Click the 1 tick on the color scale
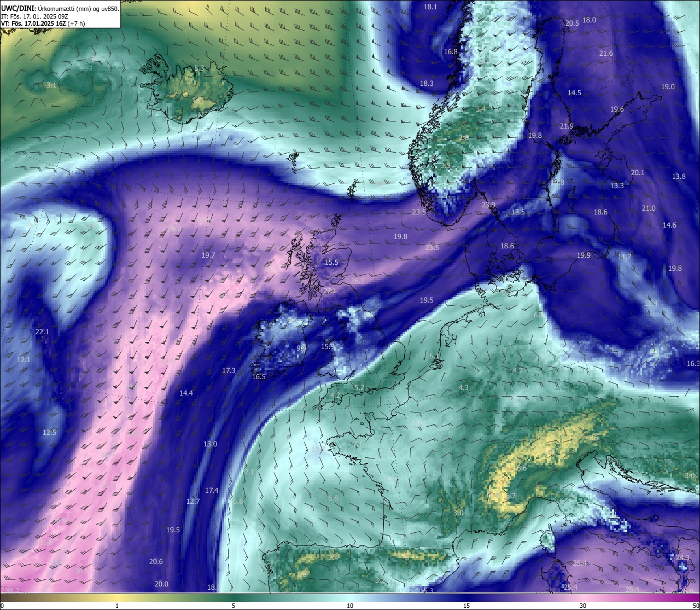 click(x=117, y=606)
